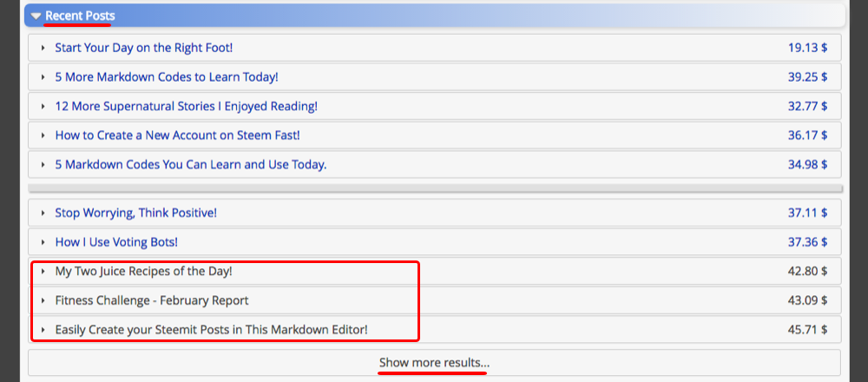
Task: Open 'Easily Create your Steemit Posts in This Markdown Editor!'
Action: click(x=212, y=330)
